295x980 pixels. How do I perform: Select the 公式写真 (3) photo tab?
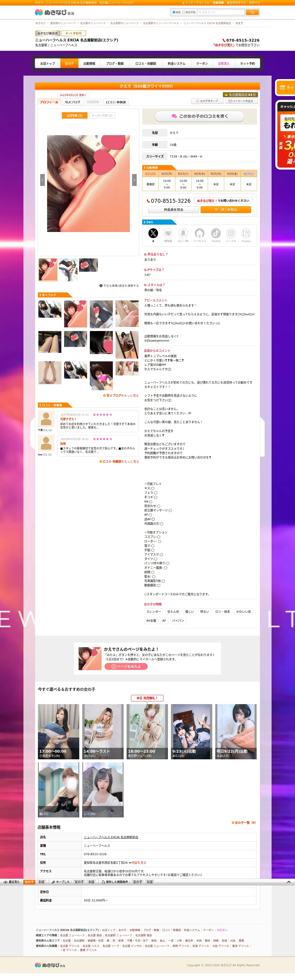coord(74,115)
